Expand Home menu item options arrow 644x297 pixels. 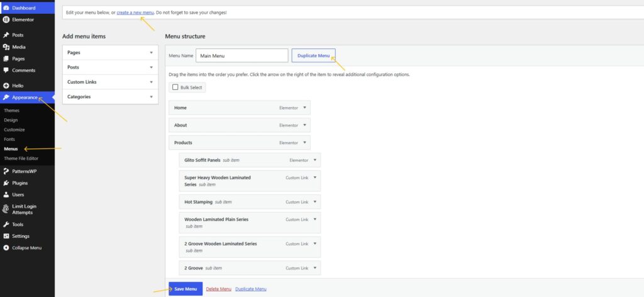click(305, 108)
